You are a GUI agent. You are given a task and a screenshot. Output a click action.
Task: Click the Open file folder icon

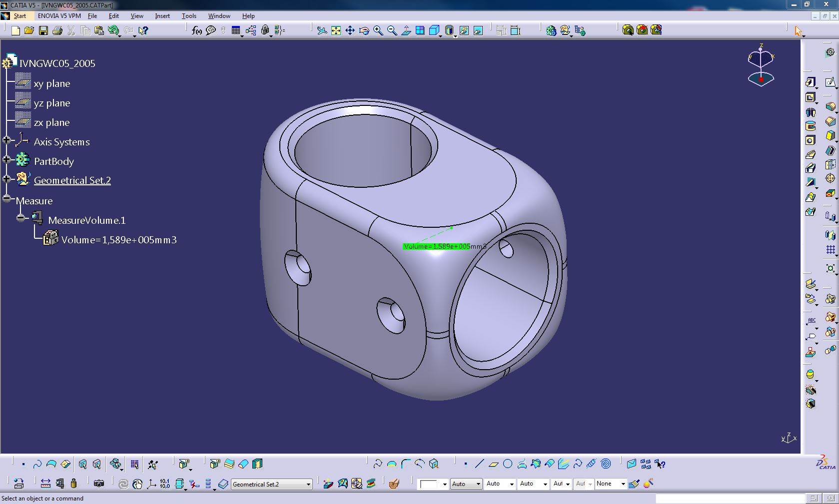point(29,31)
